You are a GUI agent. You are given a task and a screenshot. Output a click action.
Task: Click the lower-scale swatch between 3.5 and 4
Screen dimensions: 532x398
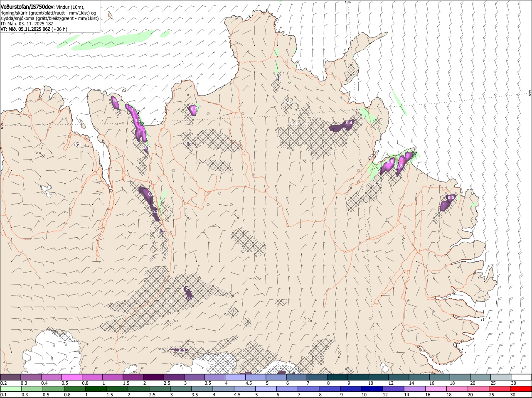[x=202, y=389]
